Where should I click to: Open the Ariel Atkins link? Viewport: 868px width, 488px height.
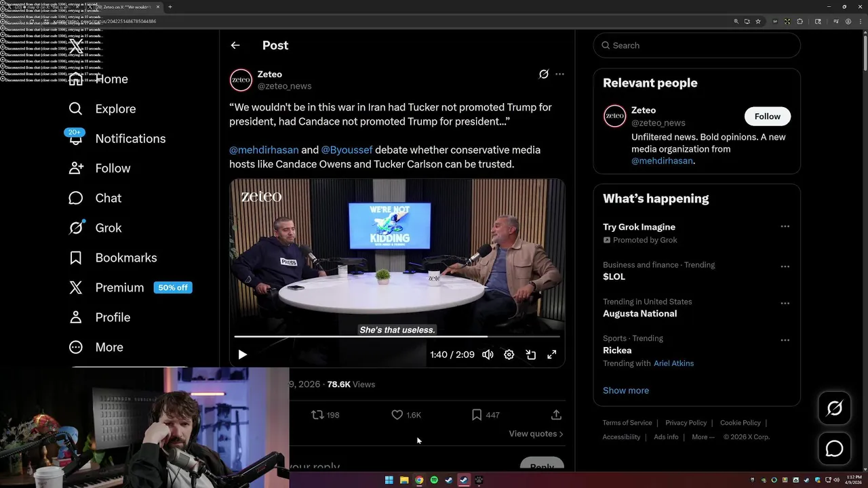[673, 363]
